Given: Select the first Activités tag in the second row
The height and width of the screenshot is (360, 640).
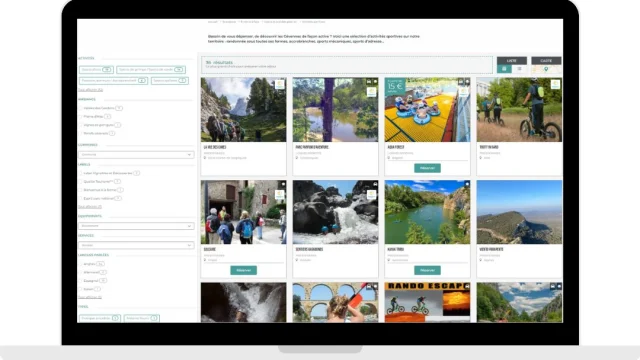Looking at the screenshot, I should pos(113,80).
